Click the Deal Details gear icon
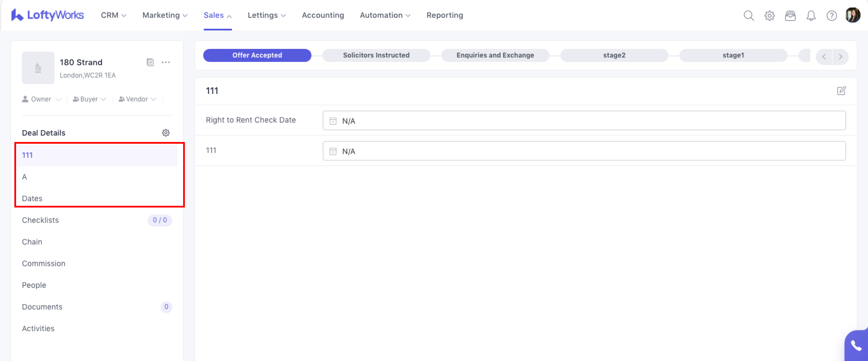The width and height of the screenshot is (868, 361). (165, 133)
